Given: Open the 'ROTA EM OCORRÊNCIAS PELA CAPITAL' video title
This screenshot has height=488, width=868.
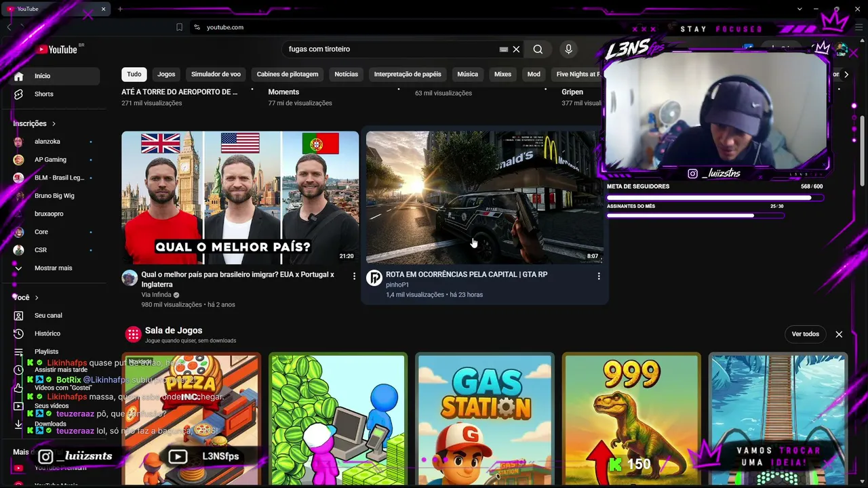Looking at the screenshot, I should tap(467, 274).
